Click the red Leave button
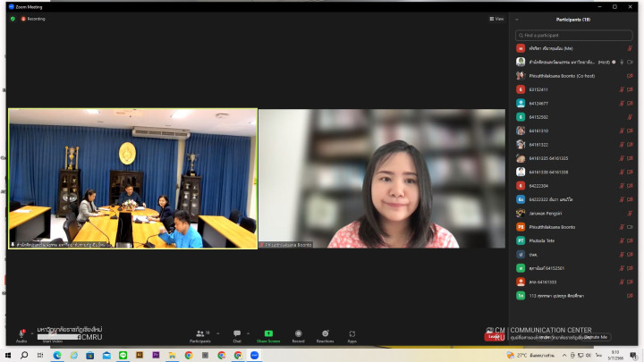The image size is (644, 362). pyautogui.click(x=494, y=337)
